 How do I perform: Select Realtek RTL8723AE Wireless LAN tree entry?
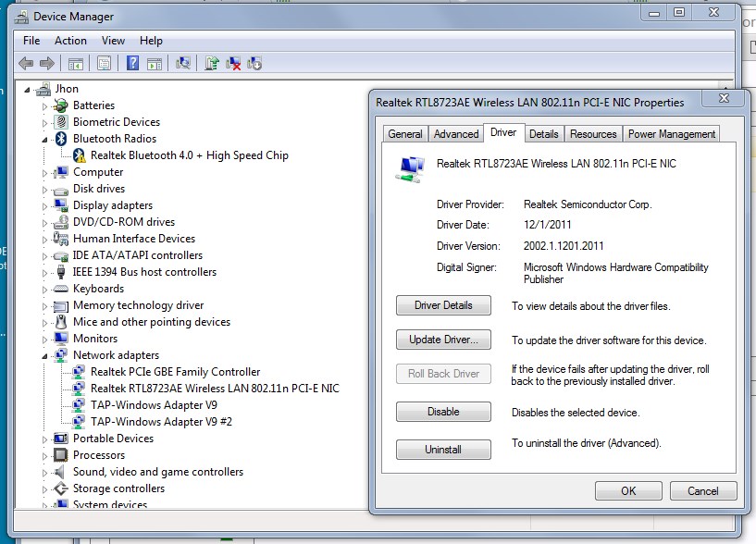pos(215,389)
